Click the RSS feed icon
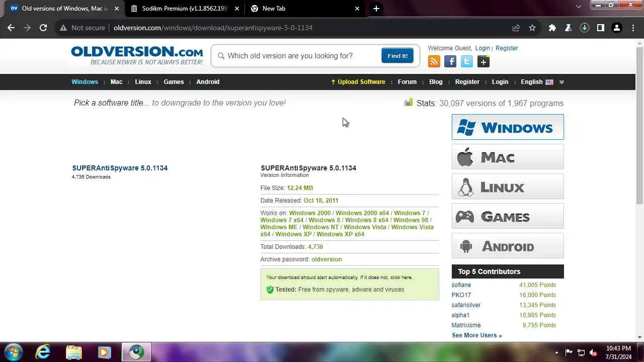Screen dimensions: 644x362 (x=434, y=61)
